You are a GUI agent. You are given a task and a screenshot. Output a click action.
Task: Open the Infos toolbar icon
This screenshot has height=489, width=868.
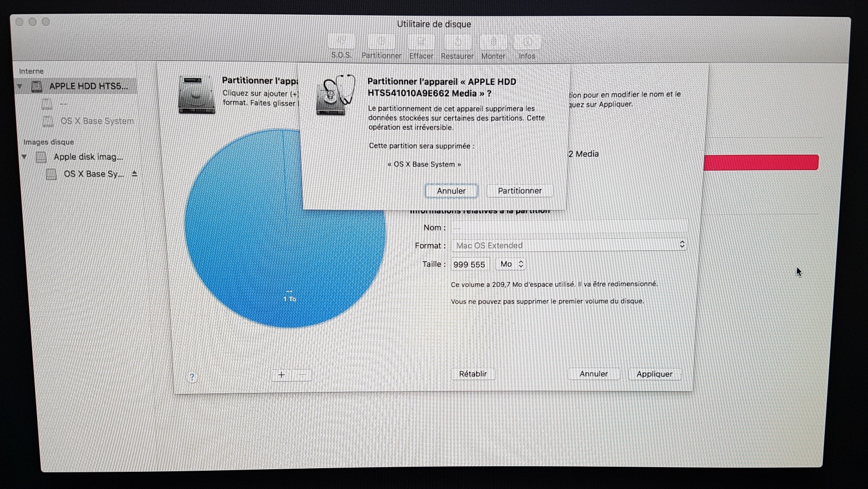527,41
